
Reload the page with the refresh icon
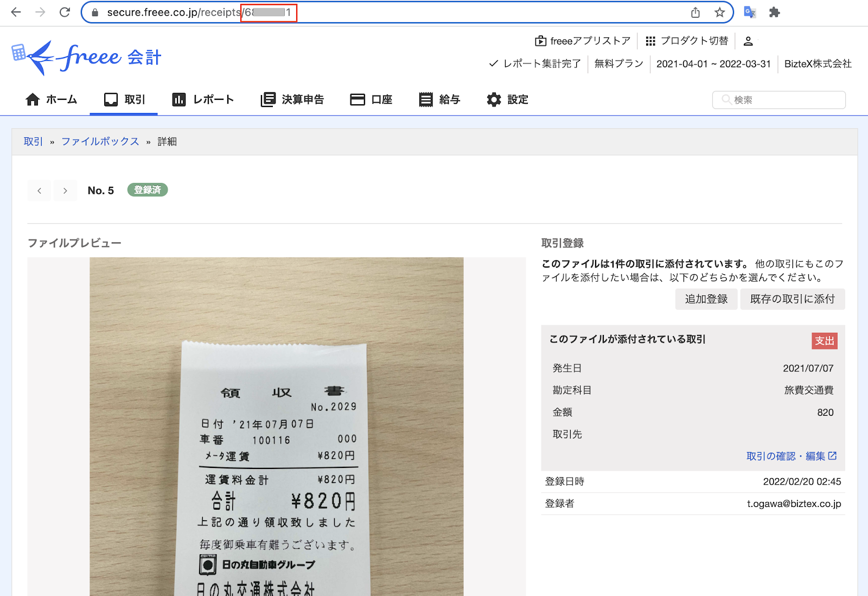click(65, 12)
